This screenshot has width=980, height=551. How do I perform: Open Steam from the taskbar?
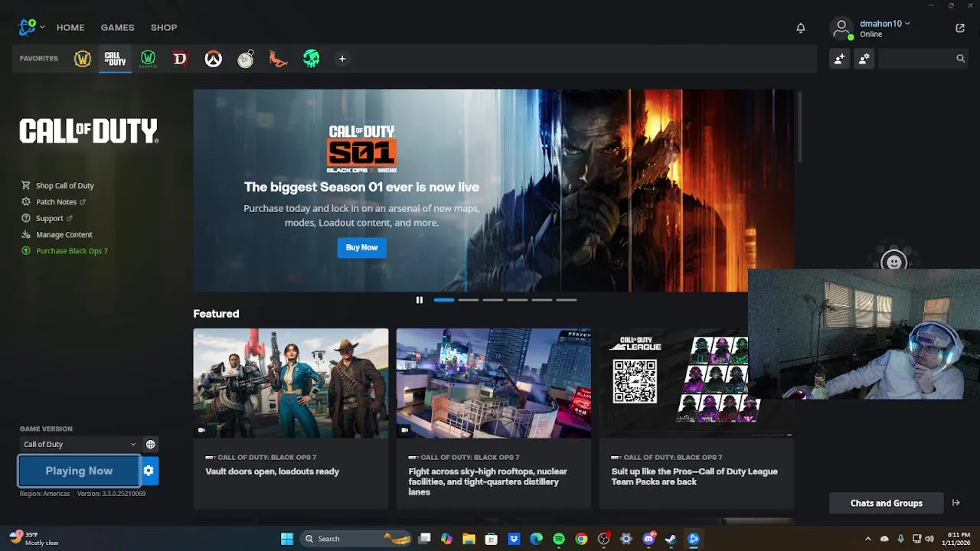click(x=671, y=539)
